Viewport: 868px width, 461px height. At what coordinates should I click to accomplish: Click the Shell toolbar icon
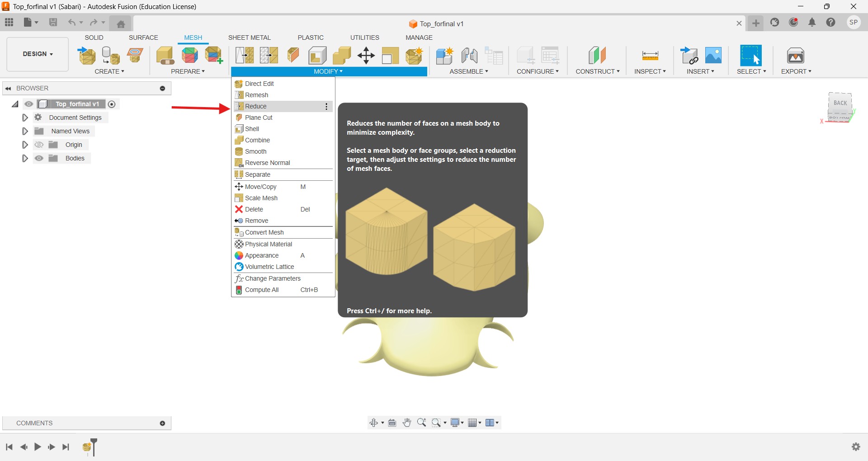[317, 56]
